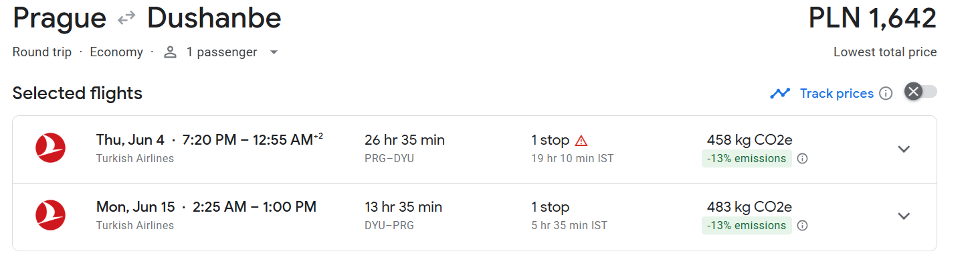Select the Thu, Jun 4 7:20 PM flight row

coord(474,149)
